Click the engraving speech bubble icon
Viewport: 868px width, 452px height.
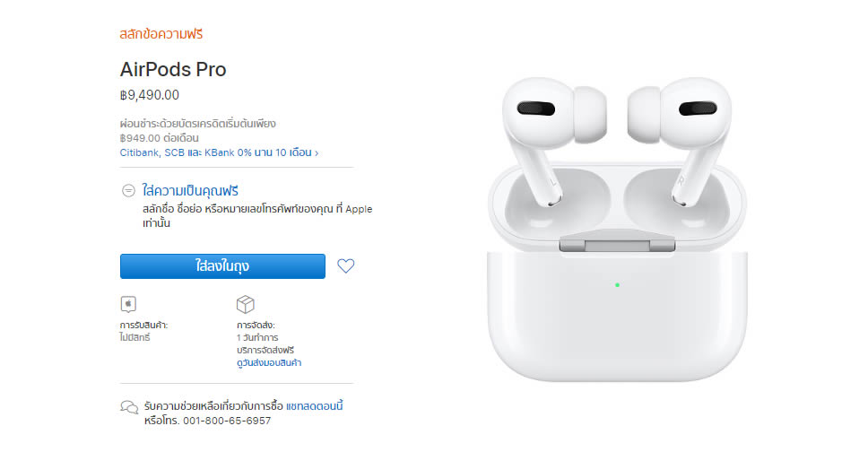click(128, 190)
